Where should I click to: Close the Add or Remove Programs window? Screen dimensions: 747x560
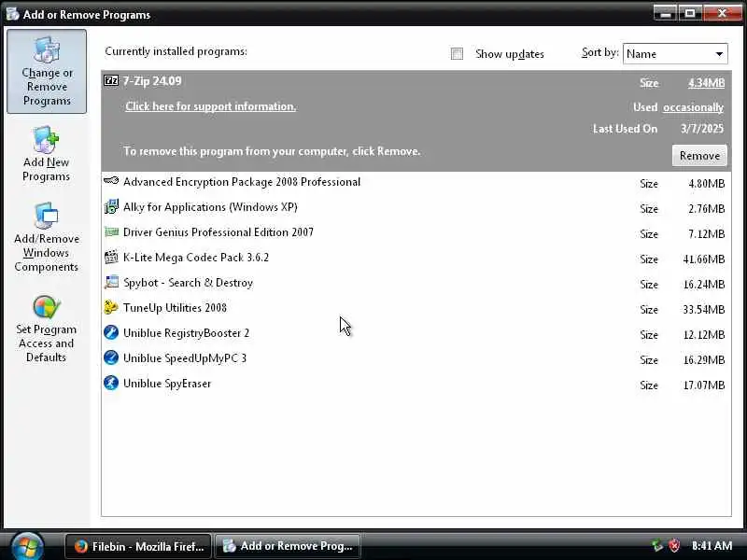pyautogui.click(x=722, y=13)
